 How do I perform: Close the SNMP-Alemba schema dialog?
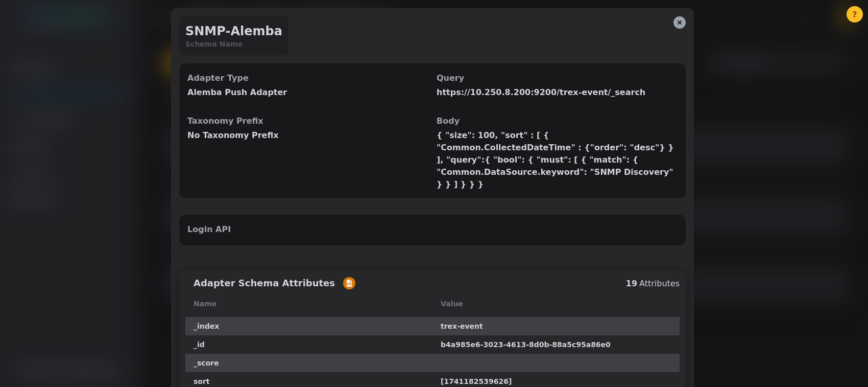(x=679, y=22)
